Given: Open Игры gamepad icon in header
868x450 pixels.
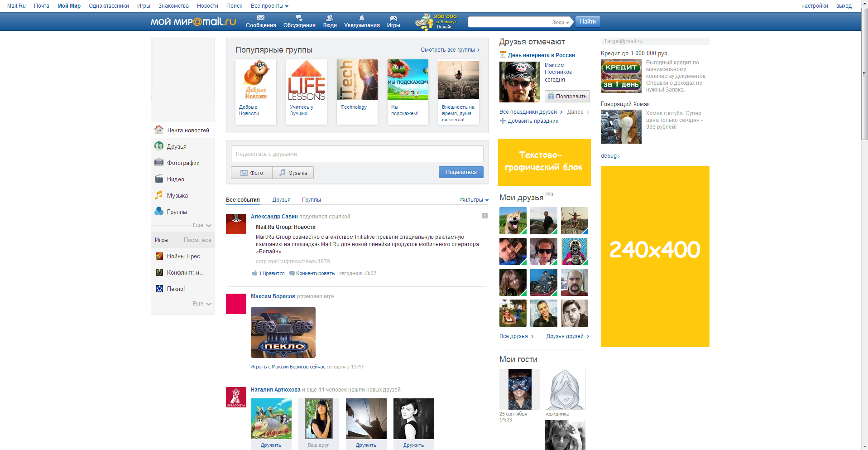Looking at the screenshot, I should click(393, 18).
